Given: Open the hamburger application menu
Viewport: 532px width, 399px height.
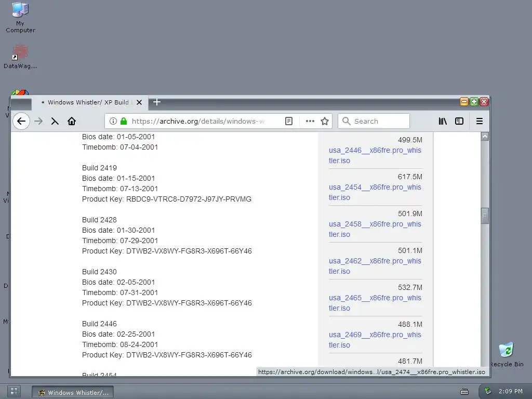Looking at the screenshot, I should [x=480, y=121].
